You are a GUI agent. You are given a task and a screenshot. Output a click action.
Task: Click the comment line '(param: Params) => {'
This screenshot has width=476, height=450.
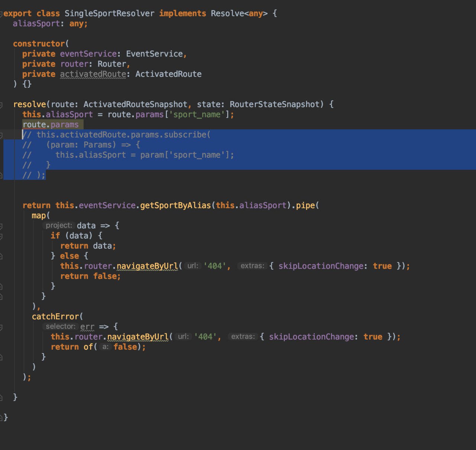(93, 145)
